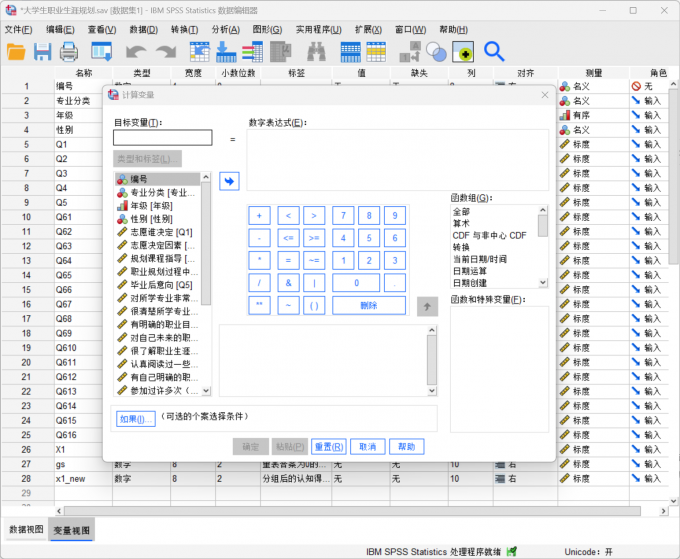Click the 角色 cell 无 for 编号 row
Screen dimensions: 680x559
(648, 86)
